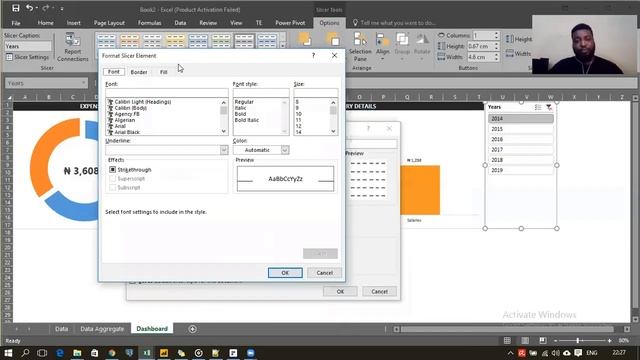Screen dimensions: 640x360
Task: Open Slicer Settings in the ribbon
Action: point(27,57)
